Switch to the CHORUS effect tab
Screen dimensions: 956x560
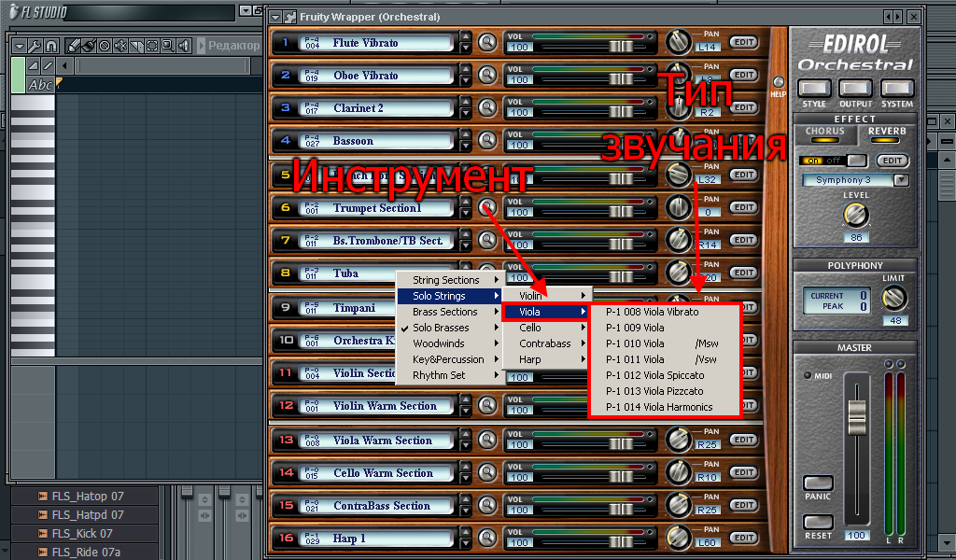coord(825,134)
